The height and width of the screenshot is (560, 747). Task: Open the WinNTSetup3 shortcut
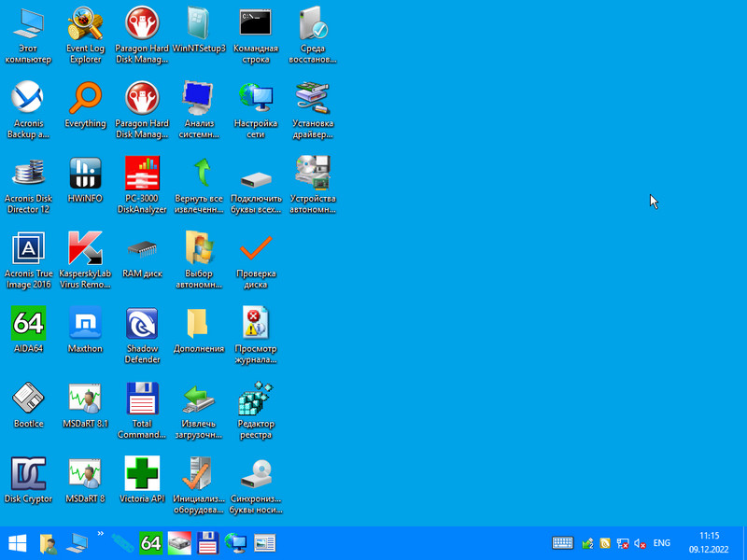coord(199,30)
